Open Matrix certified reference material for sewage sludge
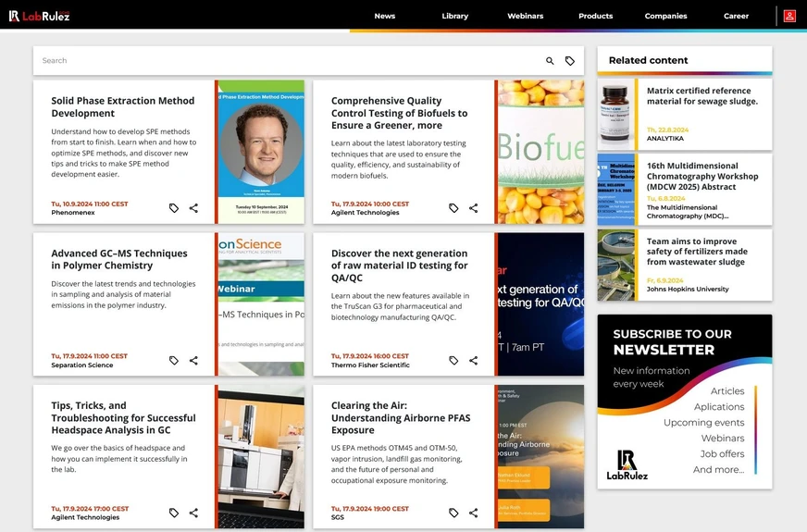 click(x=702, y=96)
